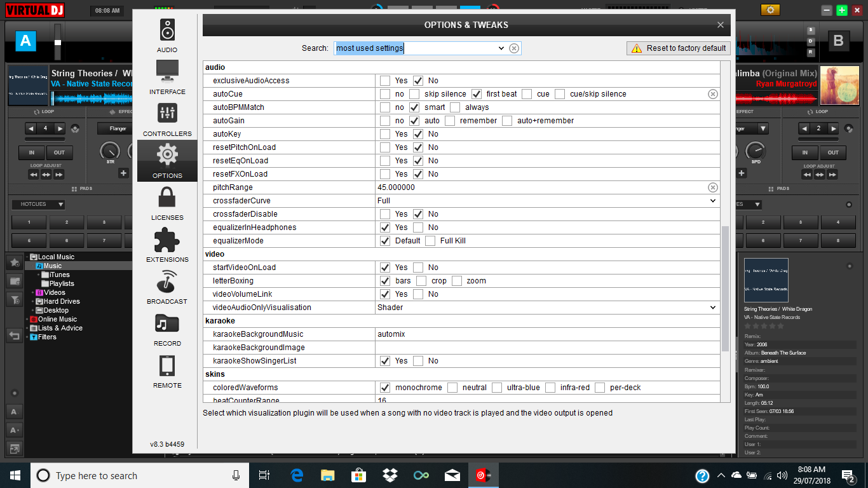This screenshot has width=868, height=488.
Task: Open the Record folder section
Action: [x=167, y=329]
